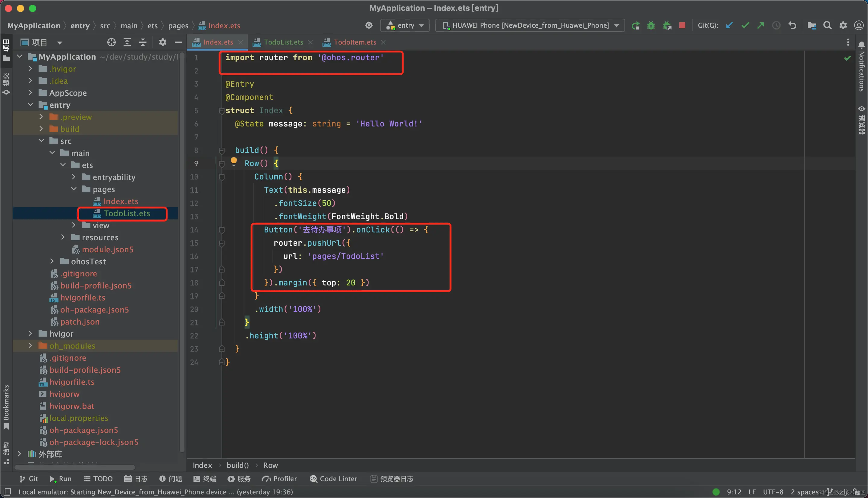
Task: Open the Profiler tool window button
Action: tap(279, 478)
